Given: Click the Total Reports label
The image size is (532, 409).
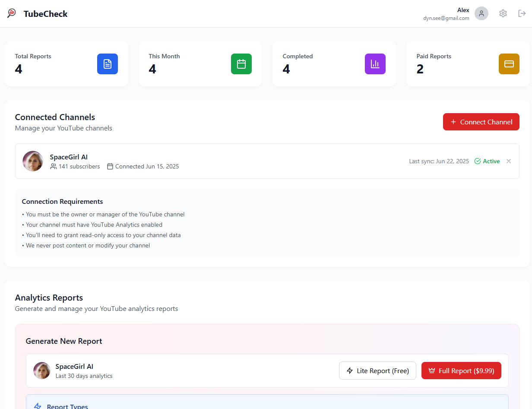Looking at the screenshot, I should (x=33, y=56).
